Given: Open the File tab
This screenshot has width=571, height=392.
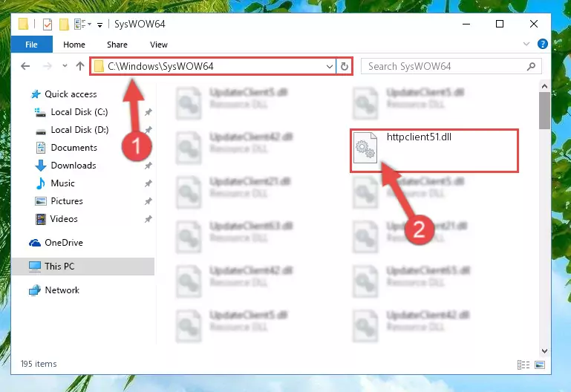Looking at the screenshot, I should click(32, 45).
